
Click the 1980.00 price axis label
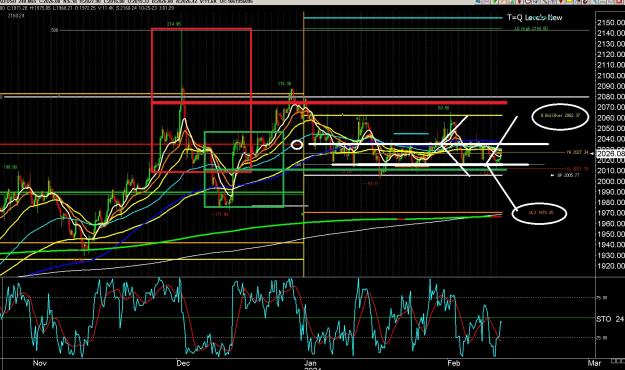coord(611,203)
